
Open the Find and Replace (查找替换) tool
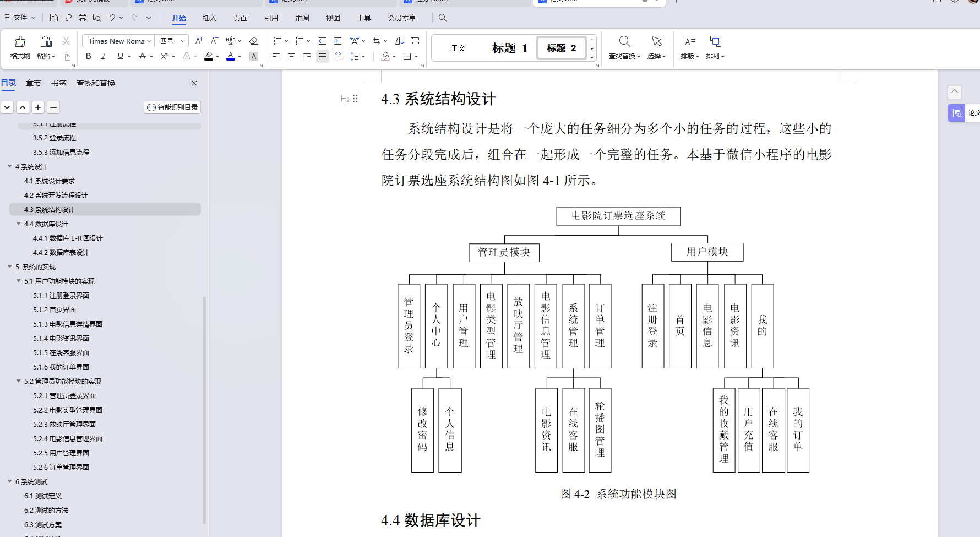pyautogui.click(x=624, y=47)
